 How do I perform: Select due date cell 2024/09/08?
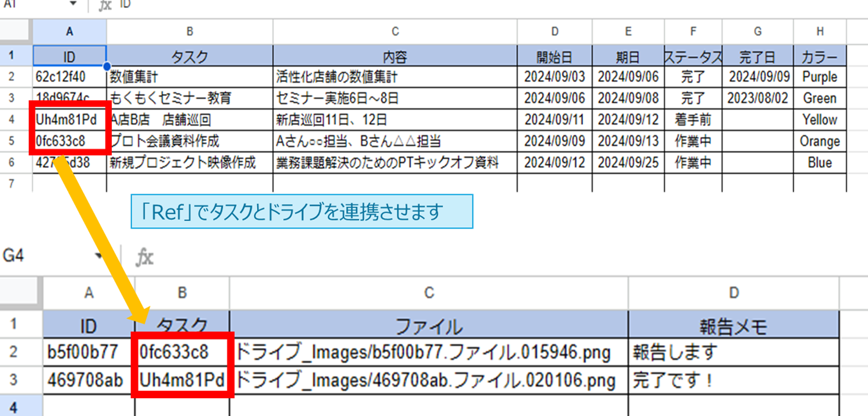(x=628, y=98)
